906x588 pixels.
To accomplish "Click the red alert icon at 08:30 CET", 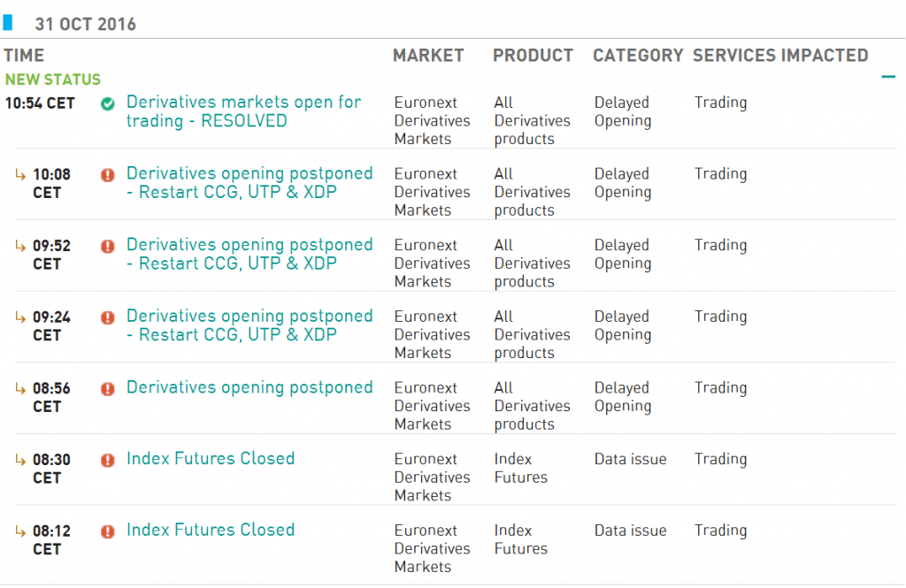I will 108,460.
